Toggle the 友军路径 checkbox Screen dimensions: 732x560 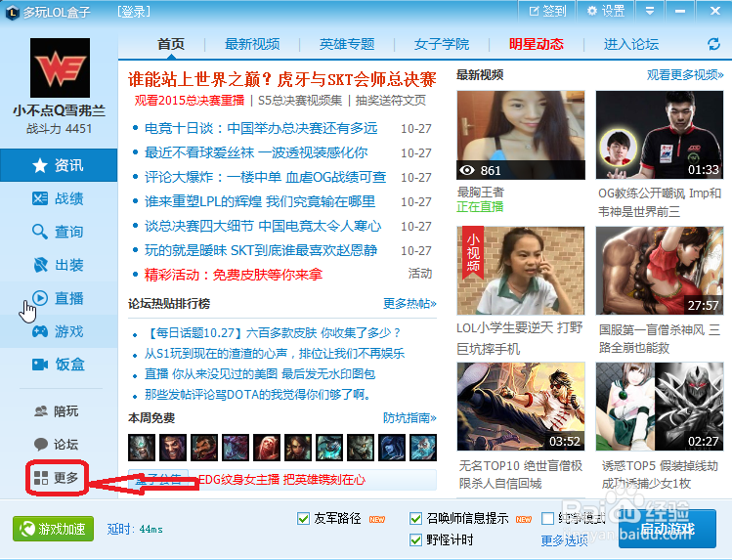303,519
